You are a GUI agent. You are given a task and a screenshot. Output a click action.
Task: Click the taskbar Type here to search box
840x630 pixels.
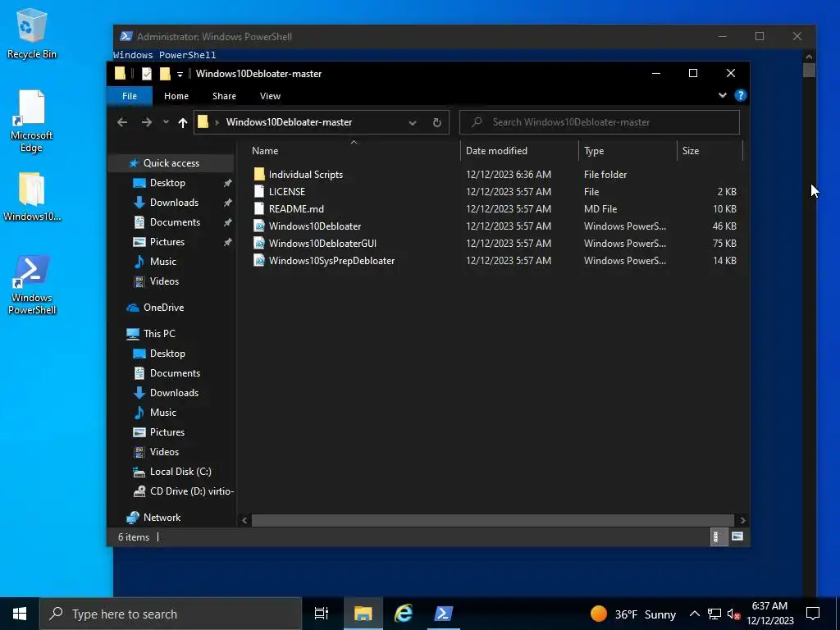[x=171, y=614]
